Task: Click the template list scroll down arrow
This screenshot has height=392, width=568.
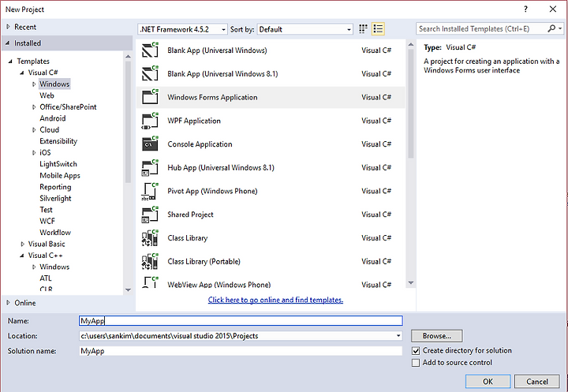Action: click(411, 282)
